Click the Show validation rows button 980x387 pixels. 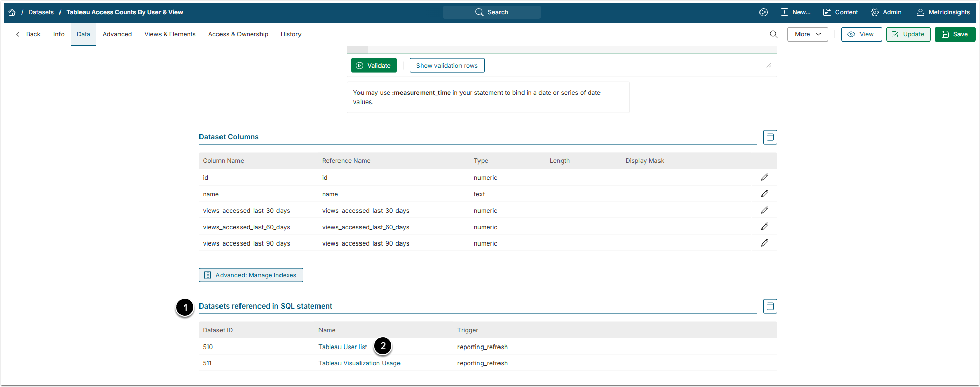tap(447, 66)
